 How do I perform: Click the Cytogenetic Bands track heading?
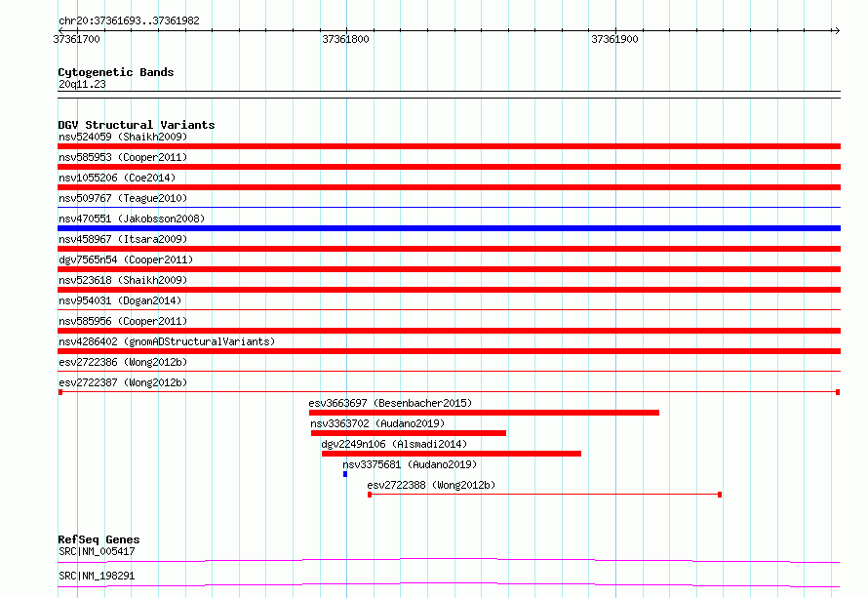116,72
